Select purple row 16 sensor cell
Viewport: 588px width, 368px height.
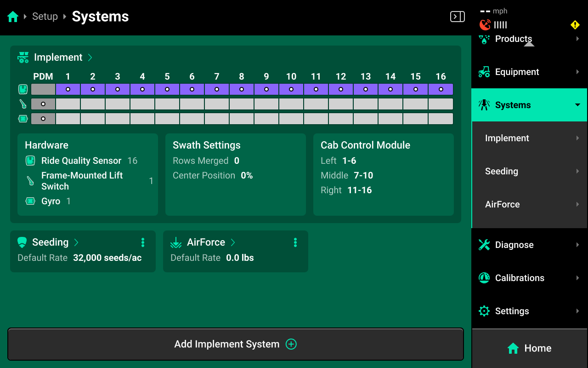[x=441, y=89]
